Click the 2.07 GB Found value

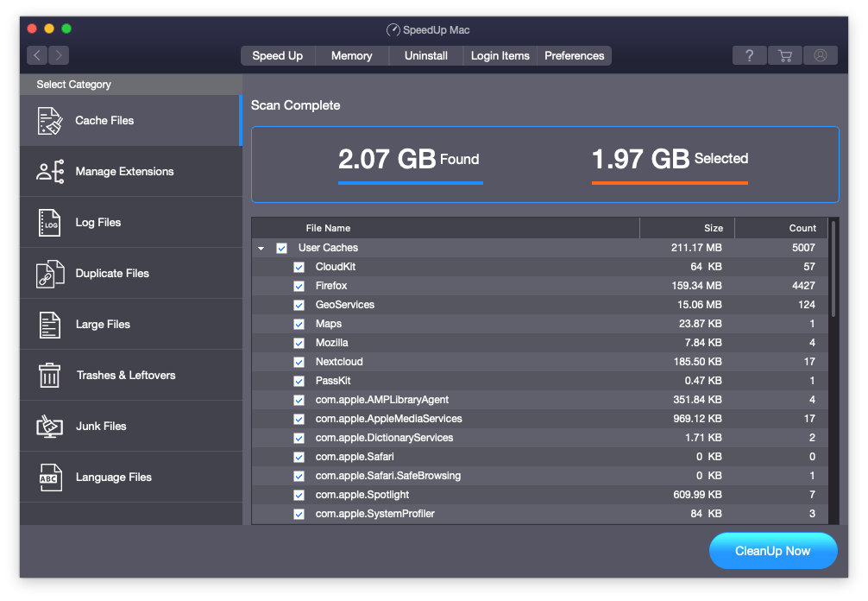[x=387, y=159]
